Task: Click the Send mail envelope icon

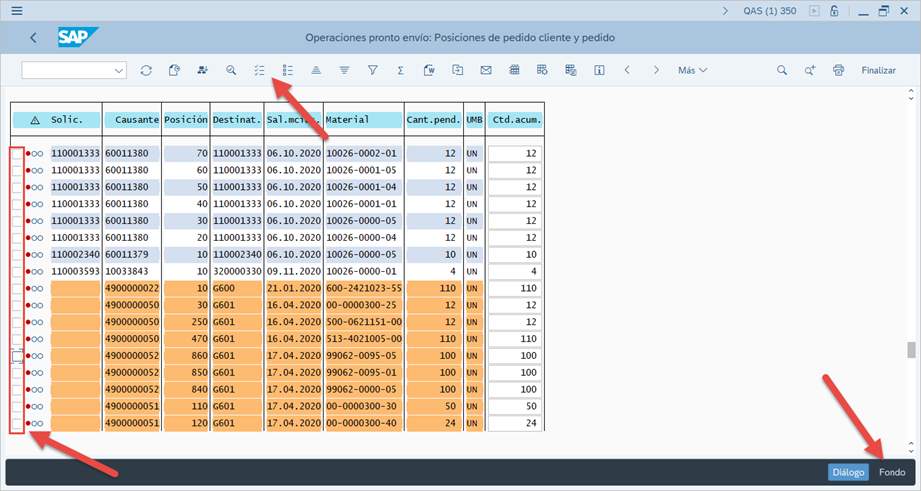Action: (x=486, y=71)
